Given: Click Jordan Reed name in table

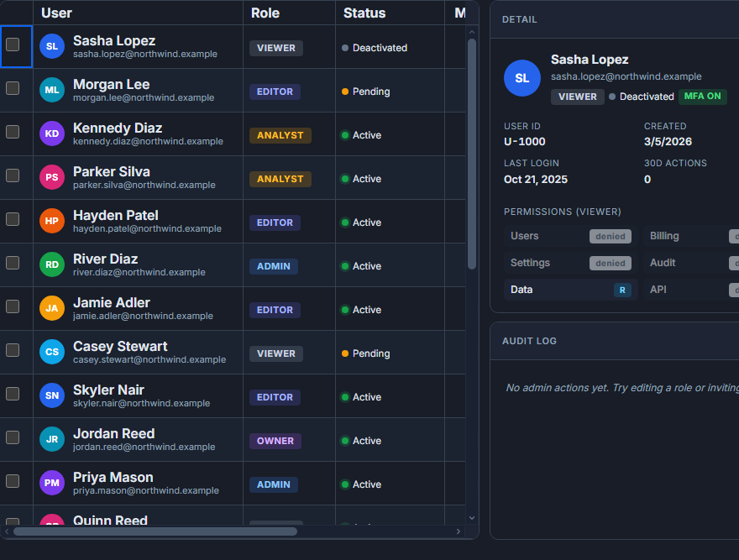Looking at the screenshot, I should pyautogui.click(x=113, y=434).
